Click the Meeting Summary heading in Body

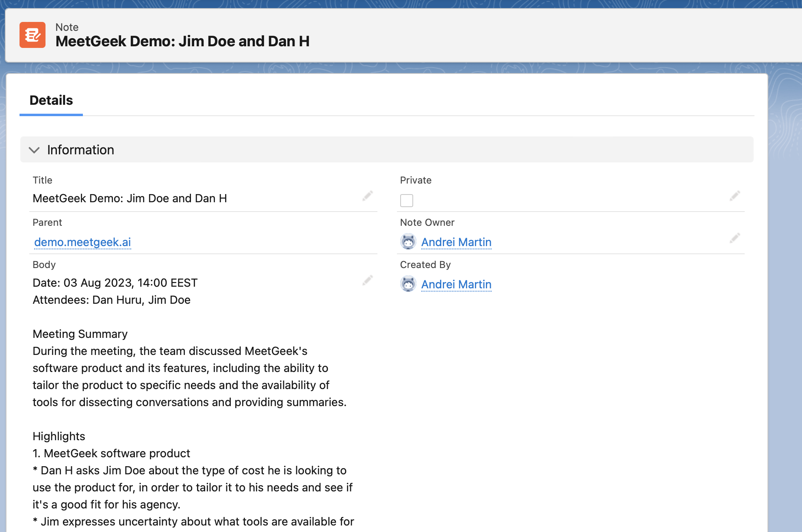(80, 334)
